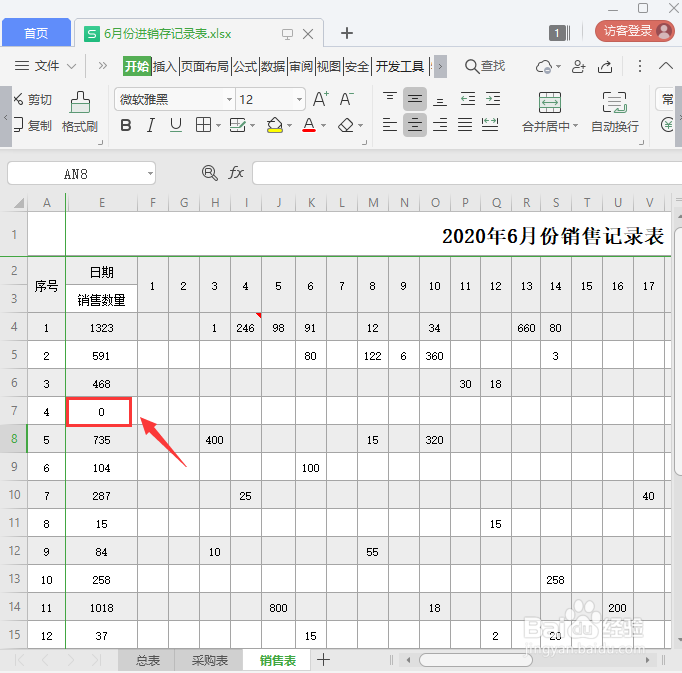682x673 pixels.
Task: Toggle horizontal center alignment
Action: (x=415, y=125)
